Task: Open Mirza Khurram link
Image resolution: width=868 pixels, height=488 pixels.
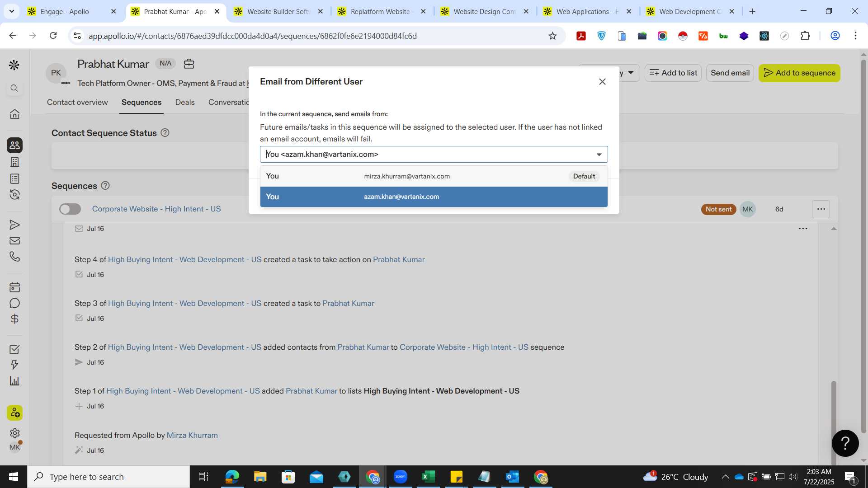Action: tap(192, 435)
